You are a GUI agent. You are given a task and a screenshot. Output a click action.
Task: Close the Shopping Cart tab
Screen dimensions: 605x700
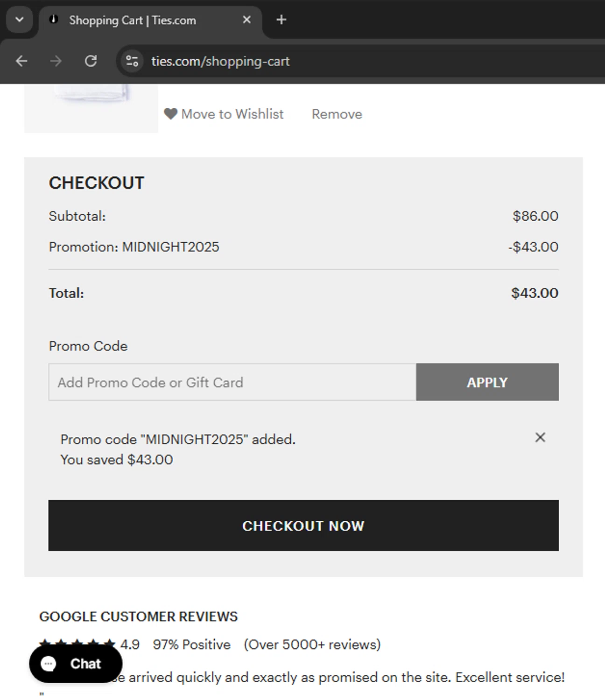(x=247, y=20)
